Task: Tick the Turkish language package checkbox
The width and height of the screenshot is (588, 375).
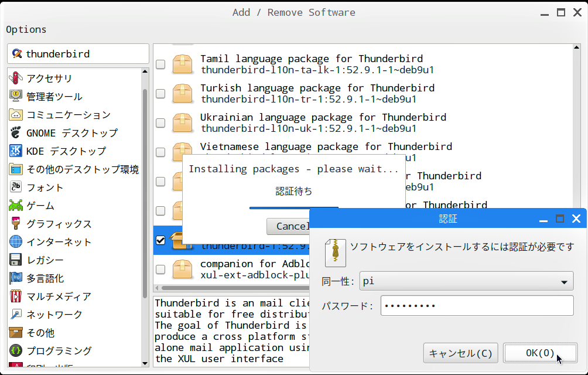Action: [160, 93]
